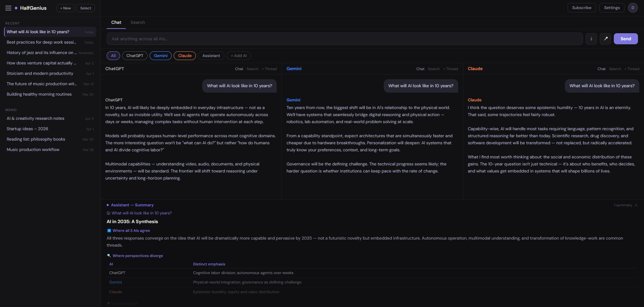Click the Subscribe button
The image size is (644, 307).
pos(581,8)
